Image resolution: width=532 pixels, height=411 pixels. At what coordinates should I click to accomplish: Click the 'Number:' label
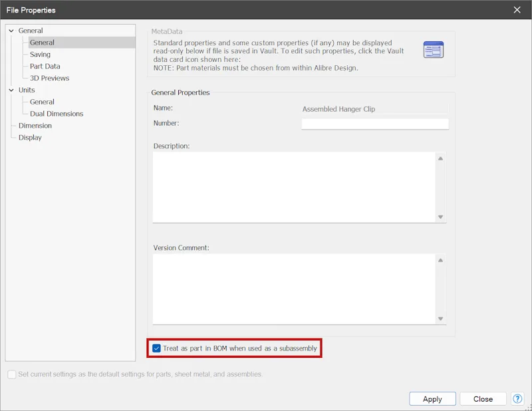pos(166,123)
